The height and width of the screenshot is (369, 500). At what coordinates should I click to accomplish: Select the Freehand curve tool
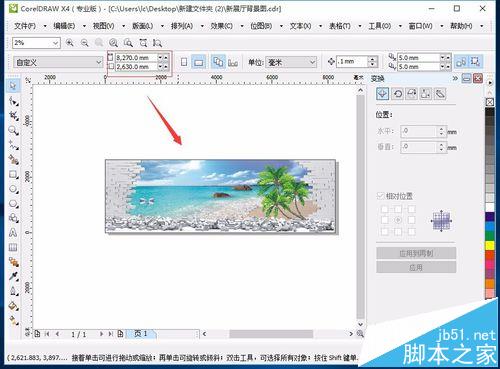tap(13, 145)
